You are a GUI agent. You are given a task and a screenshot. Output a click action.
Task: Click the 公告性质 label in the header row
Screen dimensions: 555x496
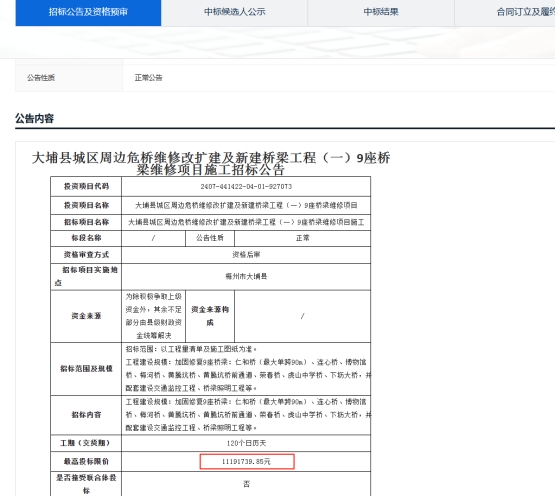click(41, 78)
